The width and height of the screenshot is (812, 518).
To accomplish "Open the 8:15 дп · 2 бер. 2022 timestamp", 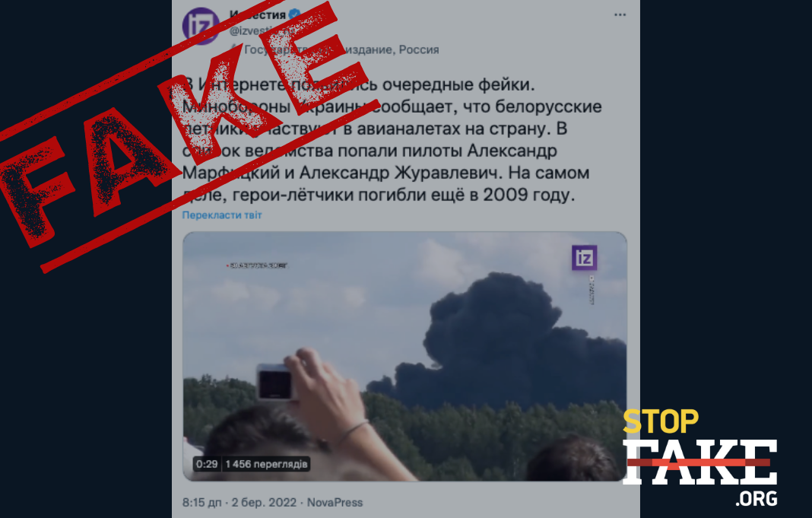I will 239,503.
